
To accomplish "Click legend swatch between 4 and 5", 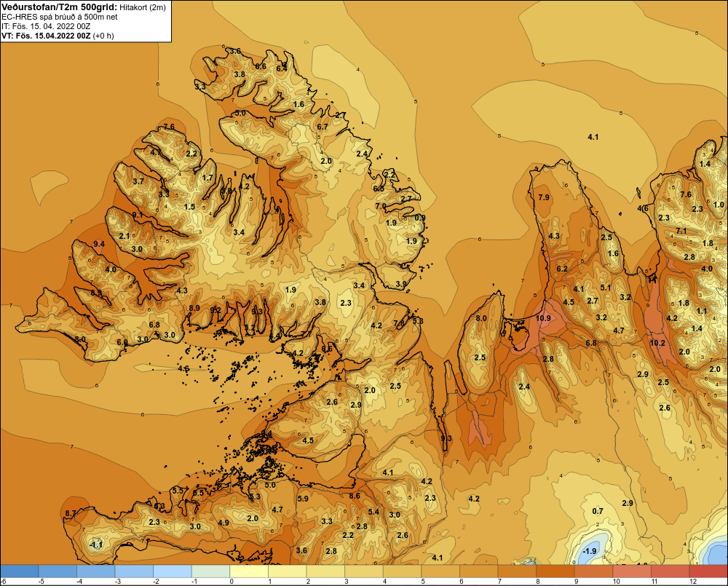I will (402, 571).
